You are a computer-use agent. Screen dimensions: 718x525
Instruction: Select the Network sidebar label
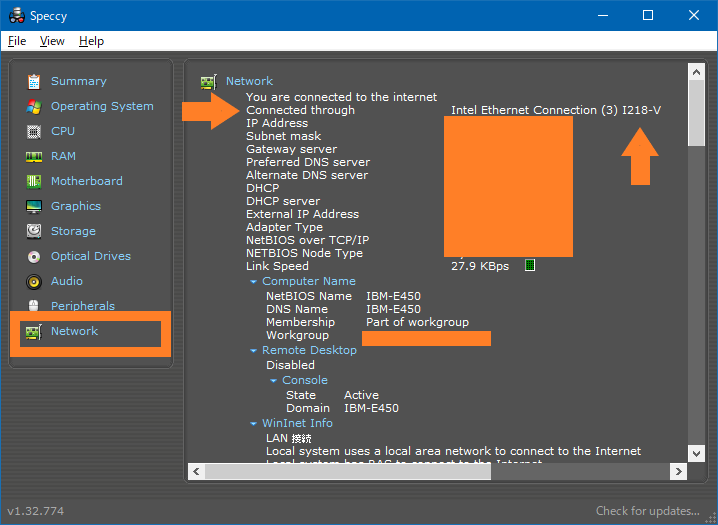tap(74, 331)
